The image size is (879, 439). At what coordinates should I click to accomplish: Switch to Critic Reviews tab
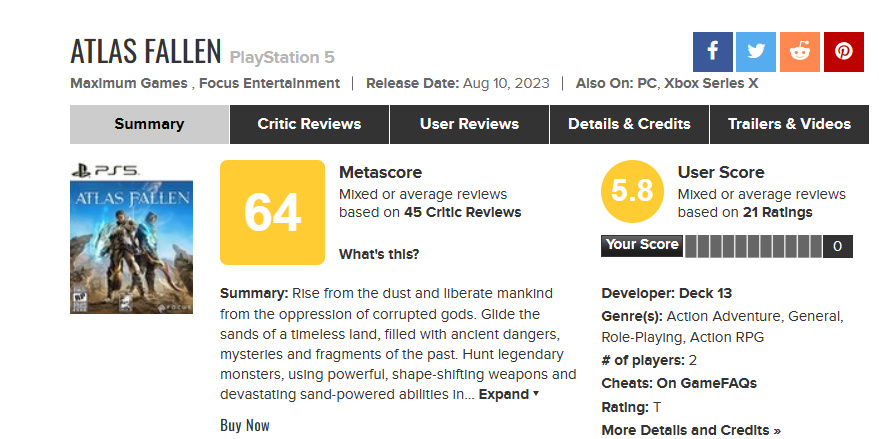point(309,124)
